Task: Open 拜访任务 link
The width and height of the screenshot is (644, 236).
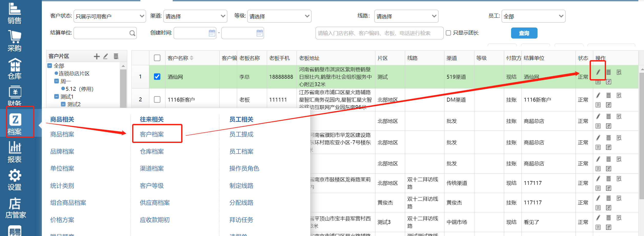Action: tap(241, 220)
